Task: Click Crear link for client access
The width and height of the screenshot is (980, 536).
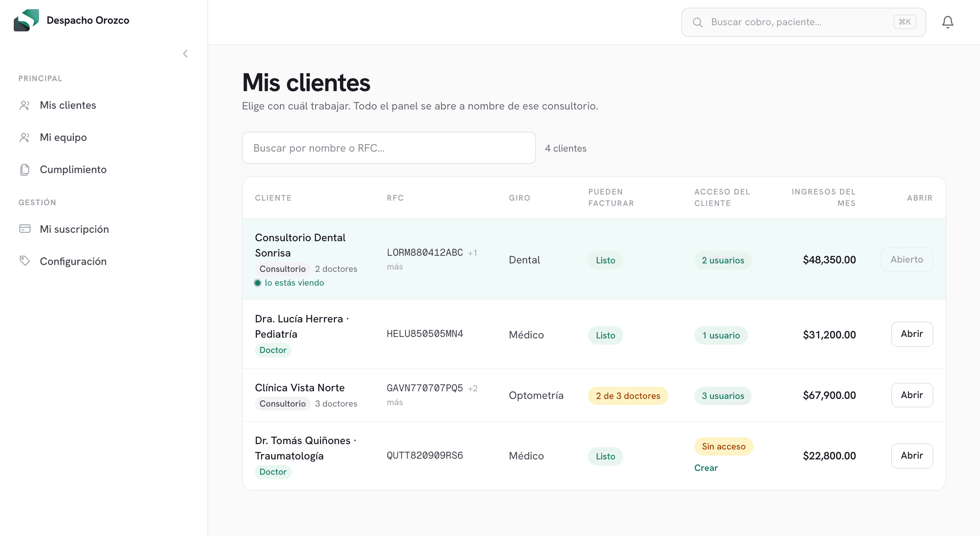Action: pyautogui.click(x=706, y=468)
